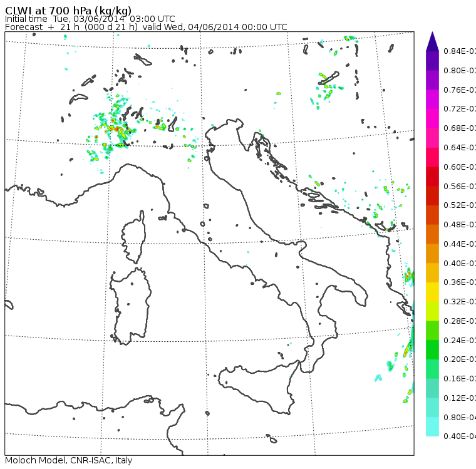Click the dark triangular arrow atop the color scale

(432, 41)
